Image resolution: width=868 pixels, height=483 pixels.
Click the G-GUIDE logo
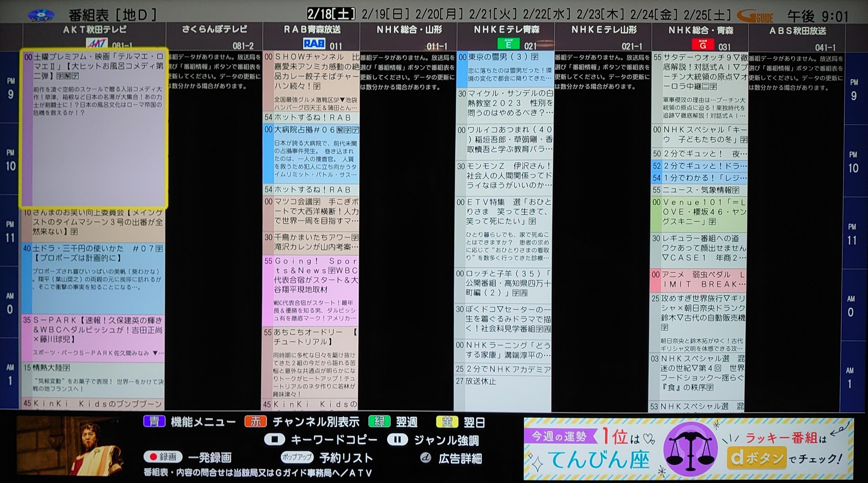click(x=755, y=16)
